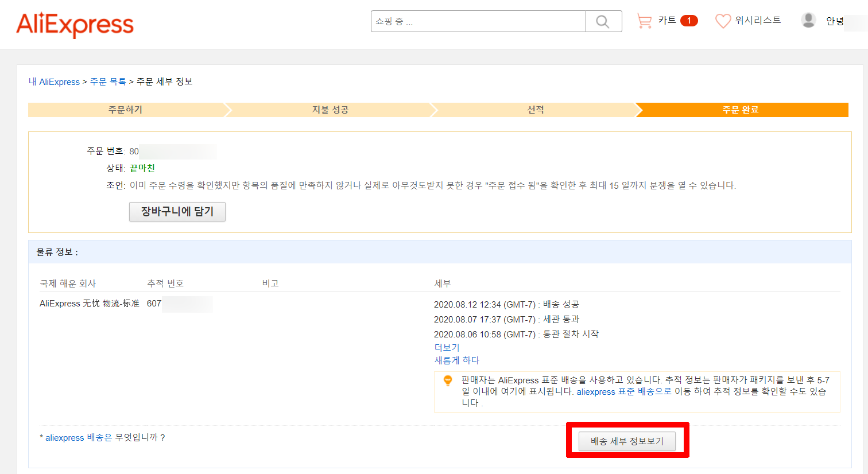Click the 2020.08.12 배송 성공 entry
Image resolution: width=868 pixels, height=474 pixels.
(506, 305)
